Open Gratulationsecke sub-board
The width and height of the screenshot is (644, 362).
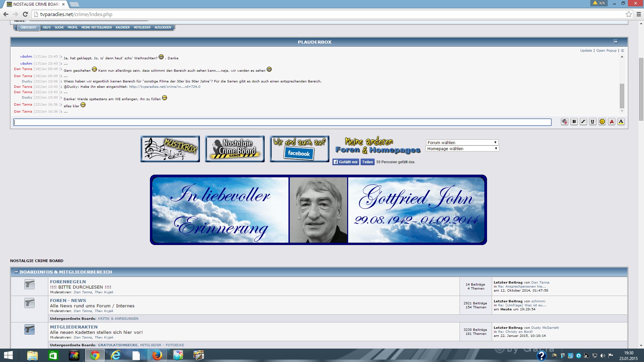[118, 345]
